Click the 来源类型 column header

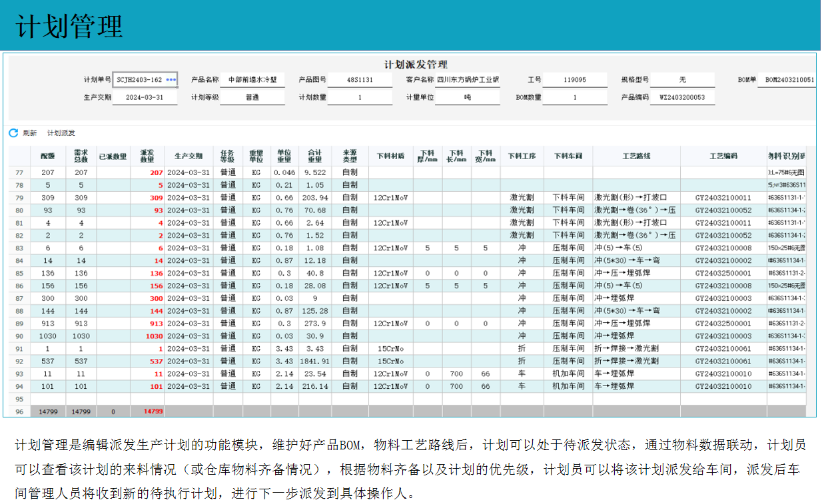click(x=350, y=156)
